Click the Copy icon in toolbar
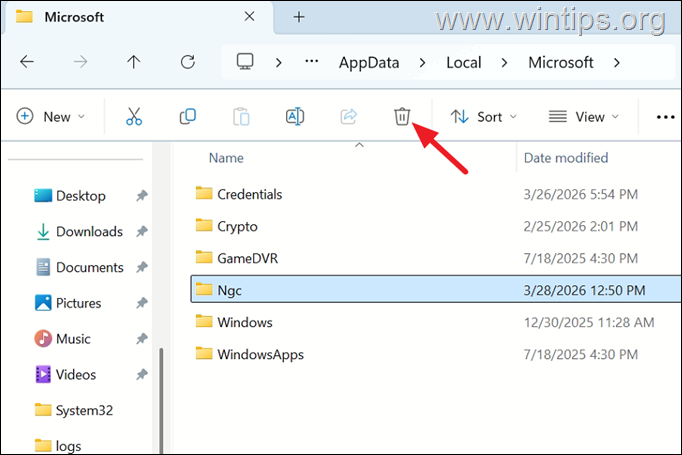The width and height of the screenshot is (682, 455). (x=187, y=117)
